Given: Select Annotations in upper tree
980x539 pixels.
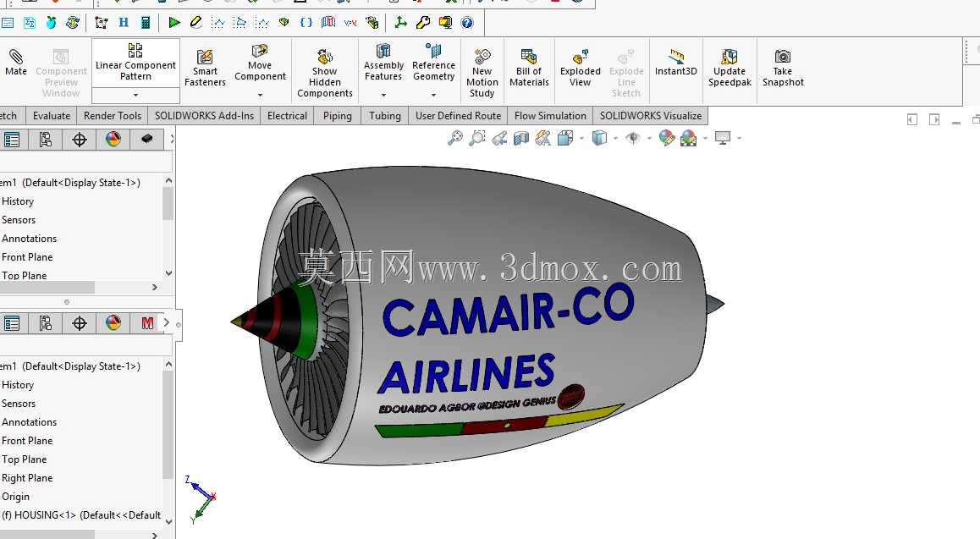Looking at the screenshot, I should (29, 239).
